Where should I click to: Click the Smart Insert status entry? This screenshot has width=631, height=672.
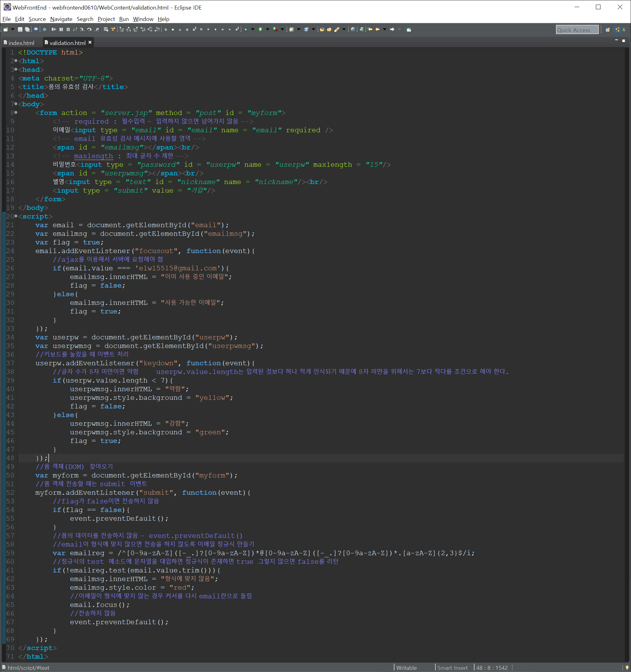[452, 668]
